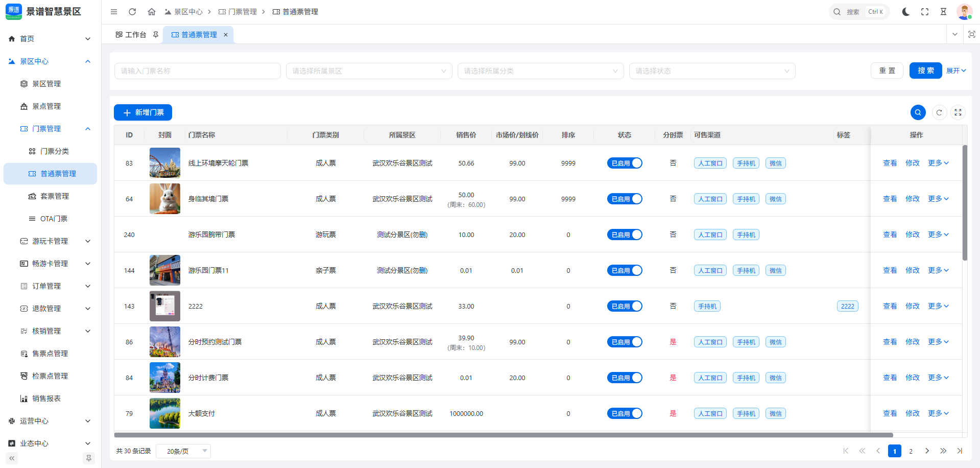Open 检票点管理 in the sidebar

51,376
